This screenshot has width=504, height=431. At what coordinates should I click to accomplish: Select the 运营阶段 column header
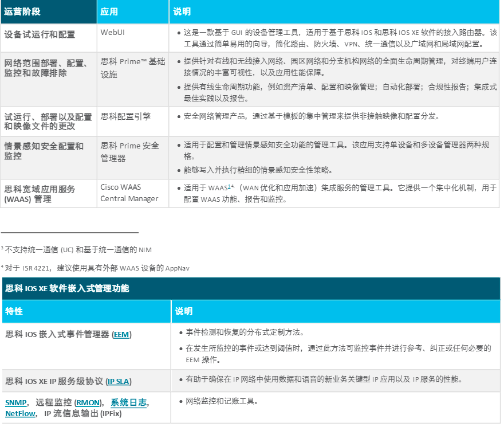(x=22, y=11)
